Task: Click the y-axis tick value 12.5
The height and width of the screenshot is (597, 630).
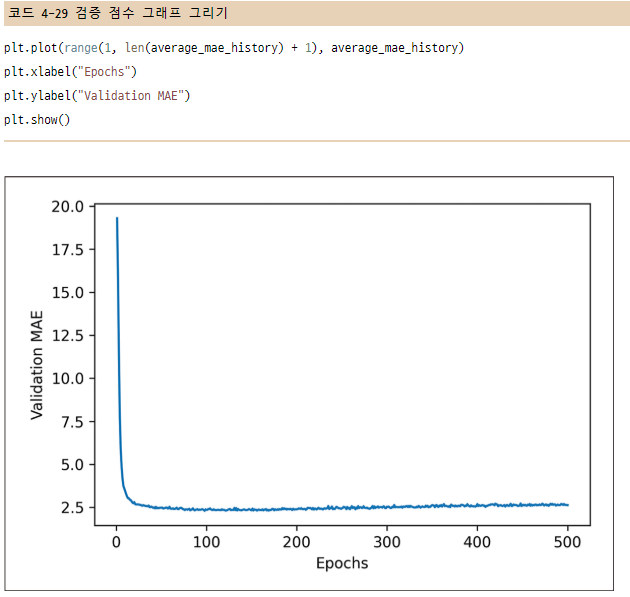Action: (x=68, y=335)
